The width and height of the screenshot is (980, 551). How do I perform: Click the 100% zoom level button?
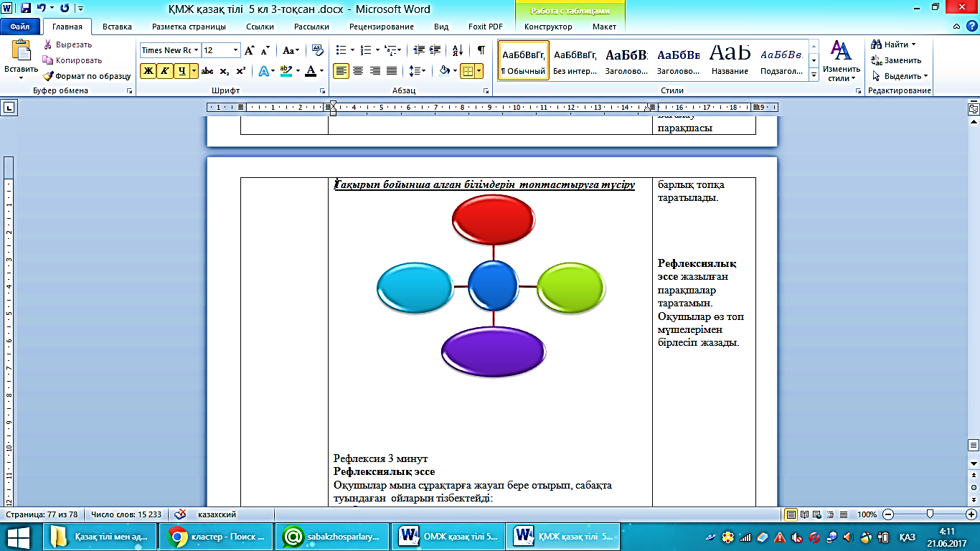[x=867, y=514]
